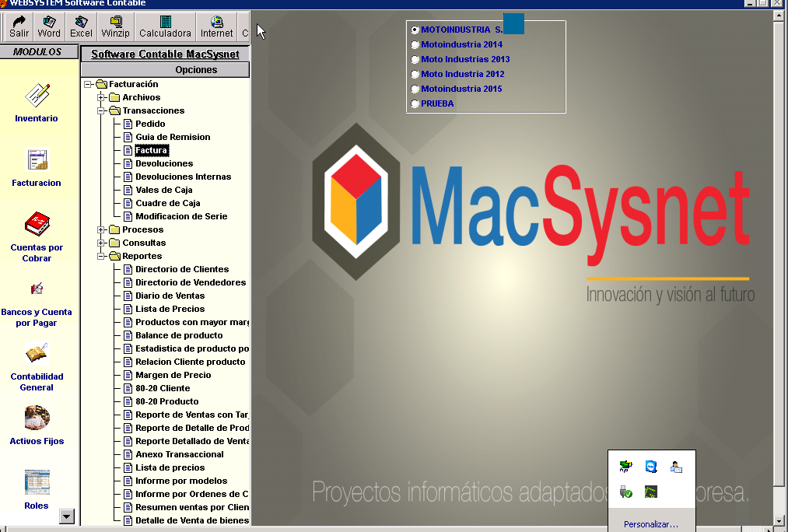Select the Motoindustria 2014 radio button

click(415, 45)
